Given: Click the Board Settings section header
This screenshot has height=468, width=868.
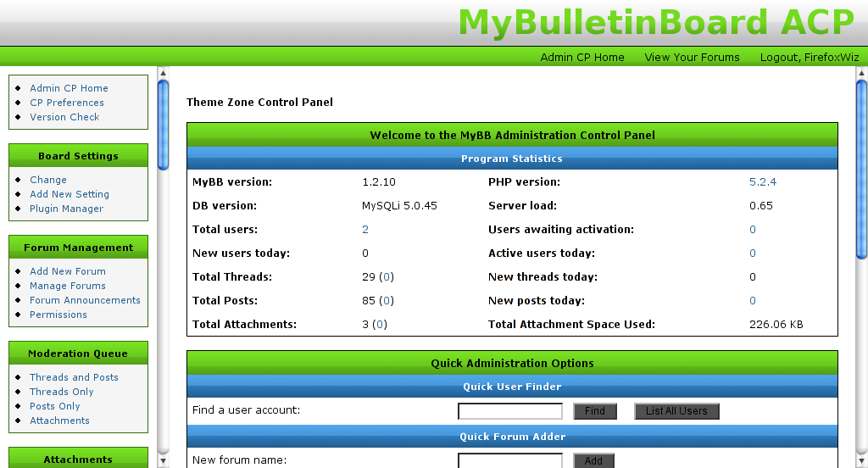Looking at the screenshot, I should point(78,156).
